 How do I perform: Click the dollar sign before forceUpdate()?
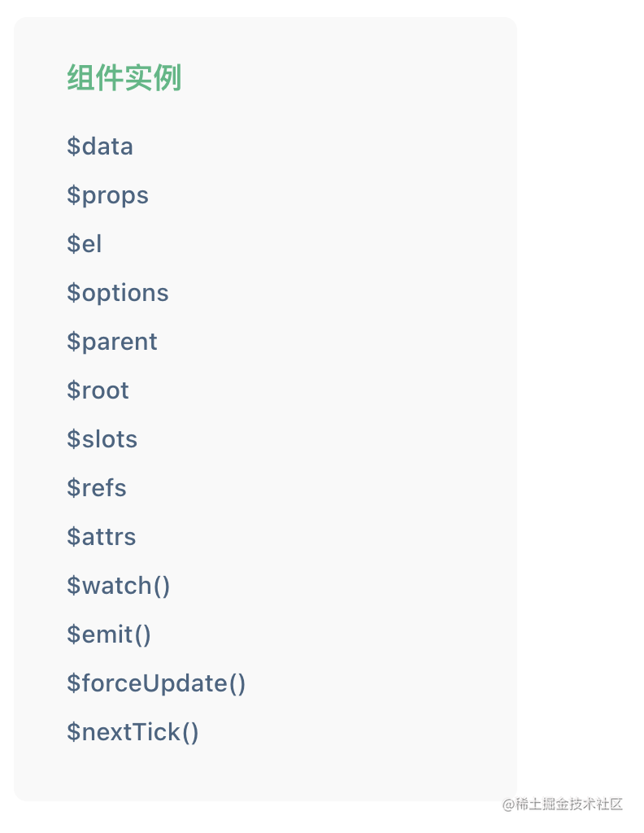point(73,683)
